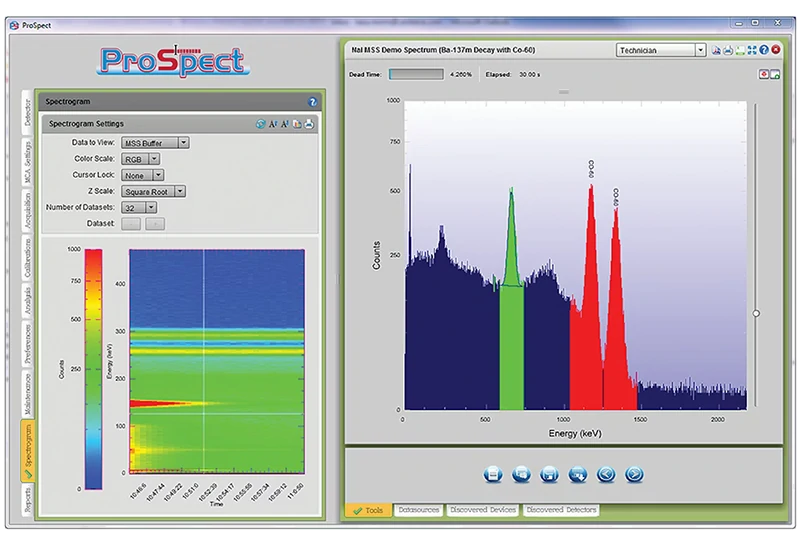Click the increase font size icon
Viewport: 800px width, 545px height.
click(273, 124)
